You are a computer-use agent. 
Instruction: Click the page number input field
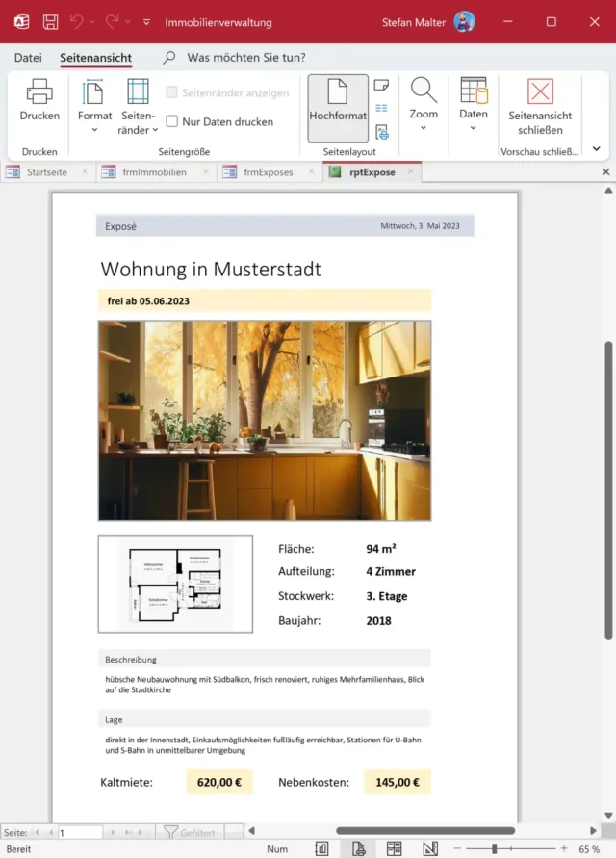tap(79, 831)
